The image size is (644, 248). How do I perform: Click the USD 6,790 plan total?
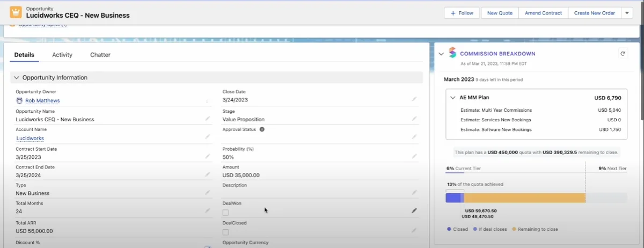[x=608, y=98]
